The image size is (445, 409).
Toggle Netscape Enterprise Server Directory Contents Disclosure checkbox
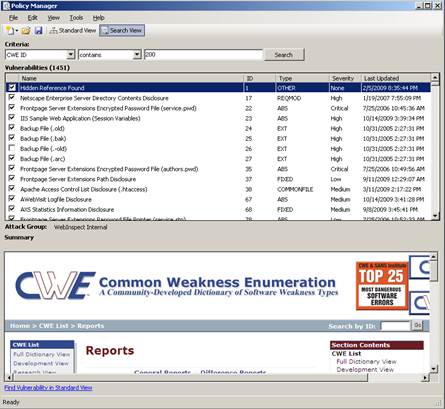[x=12, y=97]
